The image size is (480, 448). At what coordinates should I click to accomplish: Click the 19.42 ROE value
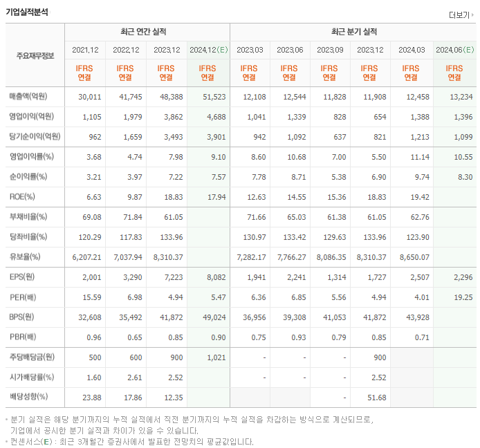pyautogui.click(x=420, y=197)
